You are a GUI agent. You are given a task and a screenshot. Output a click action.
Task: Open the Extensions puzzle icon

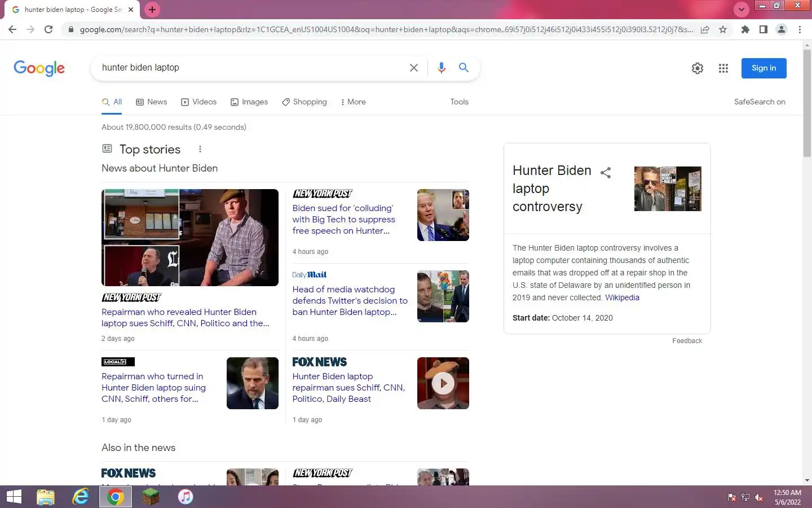[x=745, y=29]
